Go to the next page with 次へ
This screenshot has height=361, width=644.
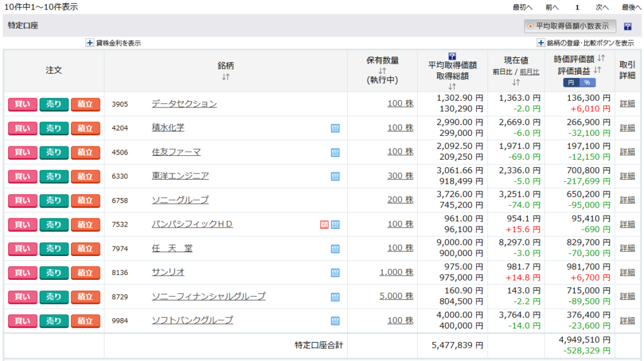point(602,7)
